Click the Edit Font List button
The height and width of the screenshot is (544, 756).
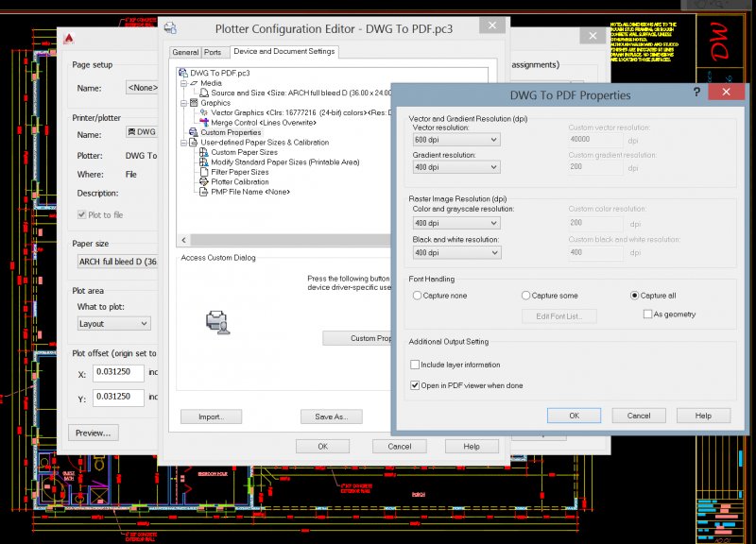click(x=559, y=316)
